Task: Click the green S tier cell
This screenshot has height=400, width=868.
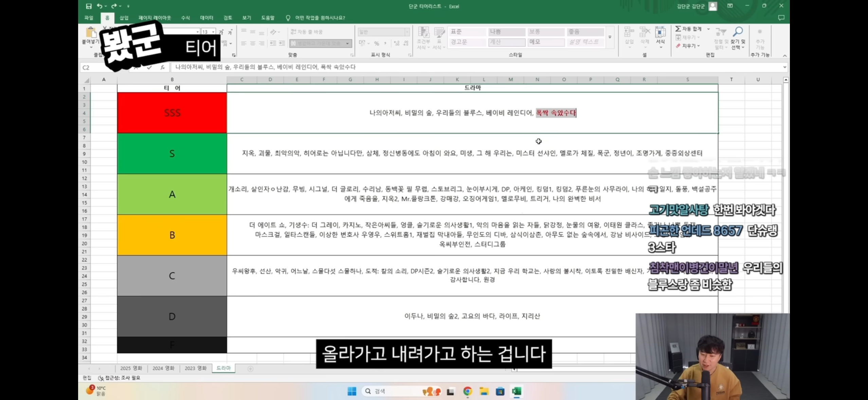Action: pyautogui.click(x=172, y=153)
